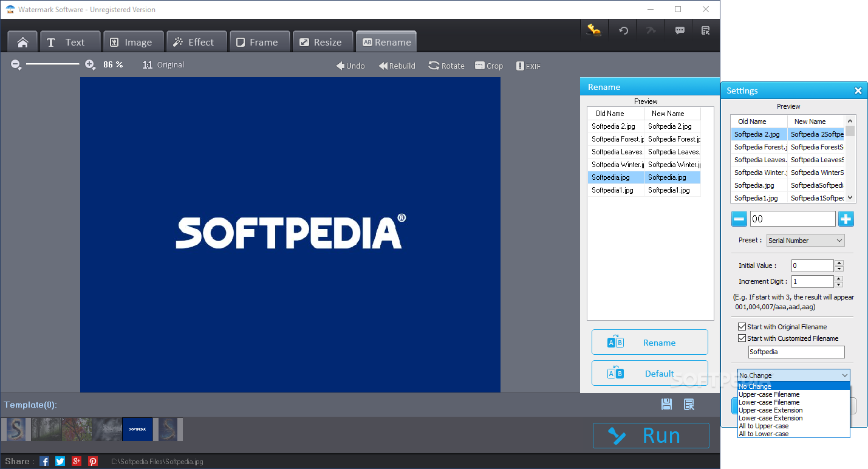The width and height of the screenshot is (868, 469).
Task: Click the greyed redo arrow icon
Action: coord(651,30)
